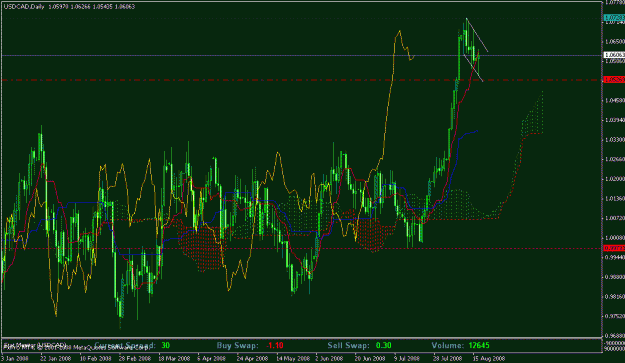Image resolution: width=625 pixels, height=363 pixels.
Task: Click the 14 May 2008 date on time axis
Action: [293, 358]
